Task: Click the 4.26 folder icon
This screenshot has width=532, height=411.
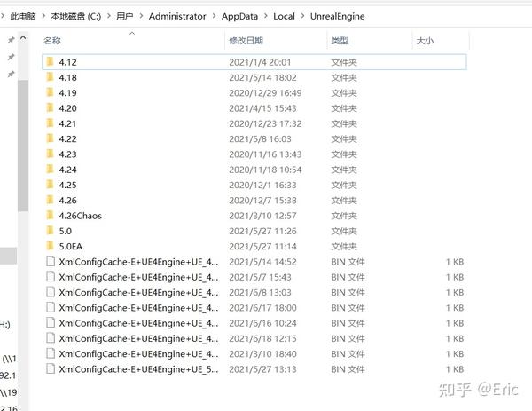Action: tap(51, 200)
